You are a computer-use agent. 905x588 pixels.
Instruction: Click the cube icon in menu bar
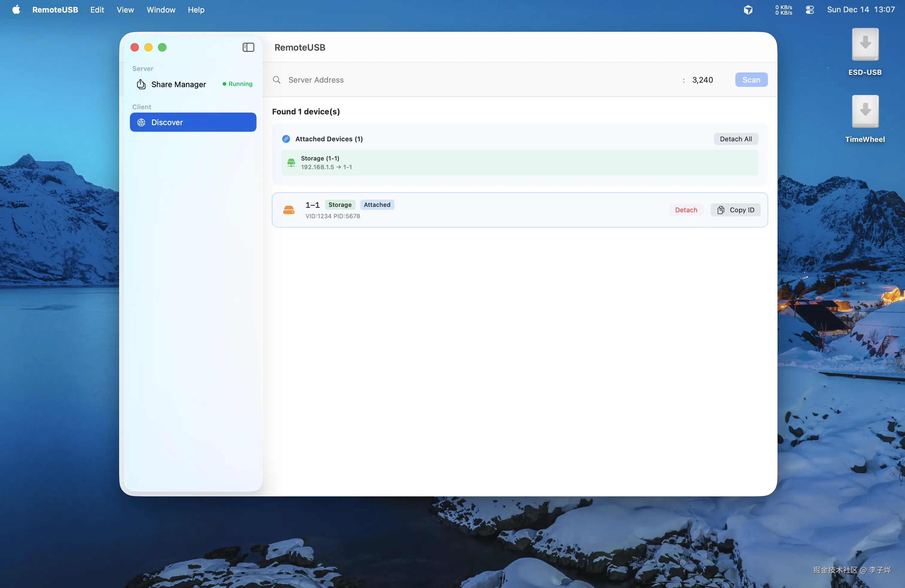748,10
